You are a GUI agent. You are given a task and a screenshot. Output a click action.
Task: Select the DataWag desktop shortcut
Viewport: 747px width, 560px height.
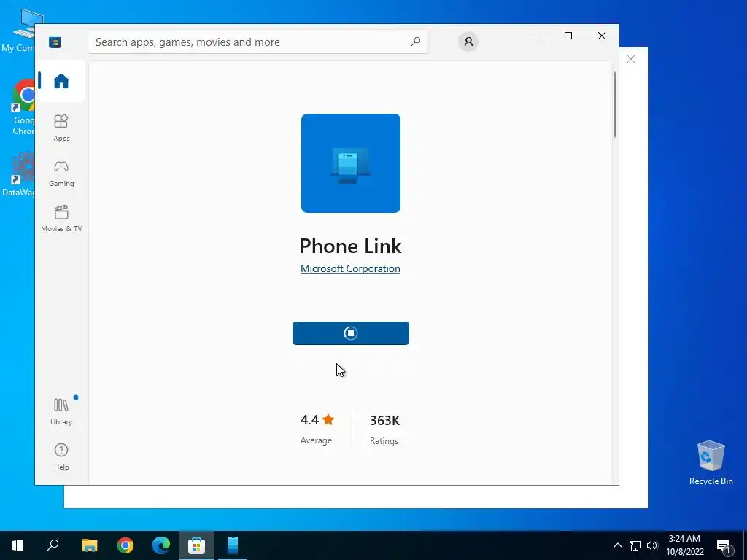click(18, 174)
